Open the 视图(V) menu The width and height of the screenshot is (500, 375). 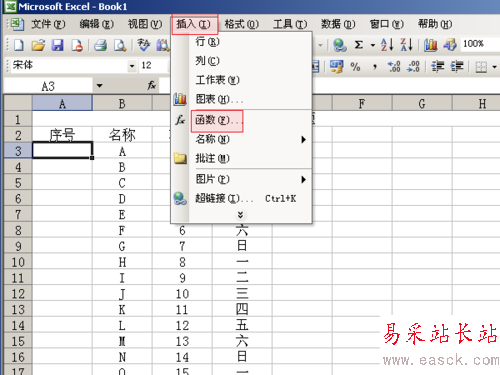click(x=145, y=24)
